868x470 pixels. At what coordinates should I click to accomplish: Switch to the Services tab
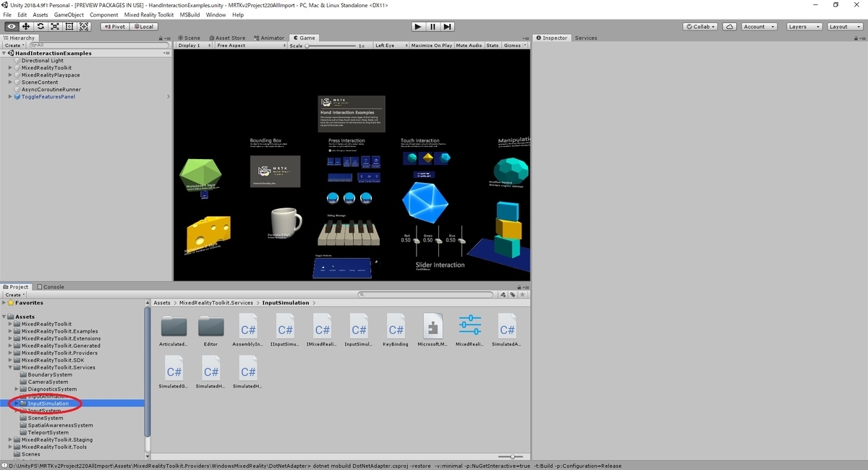tap(586, 38)
